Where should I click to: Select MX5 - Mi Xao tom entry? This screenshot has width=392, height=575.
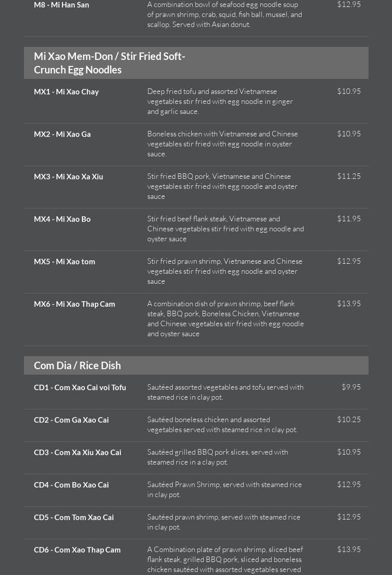pos(64,262)
